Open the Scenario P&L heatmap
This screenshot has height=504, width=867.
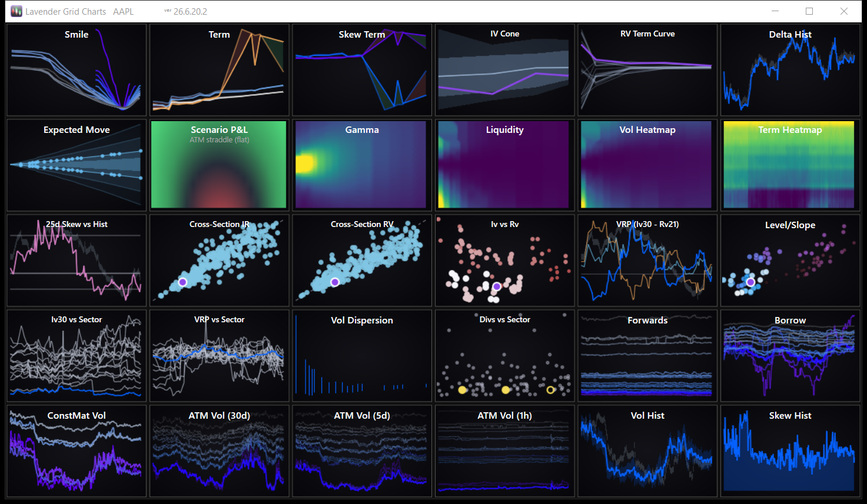[219, 165]
